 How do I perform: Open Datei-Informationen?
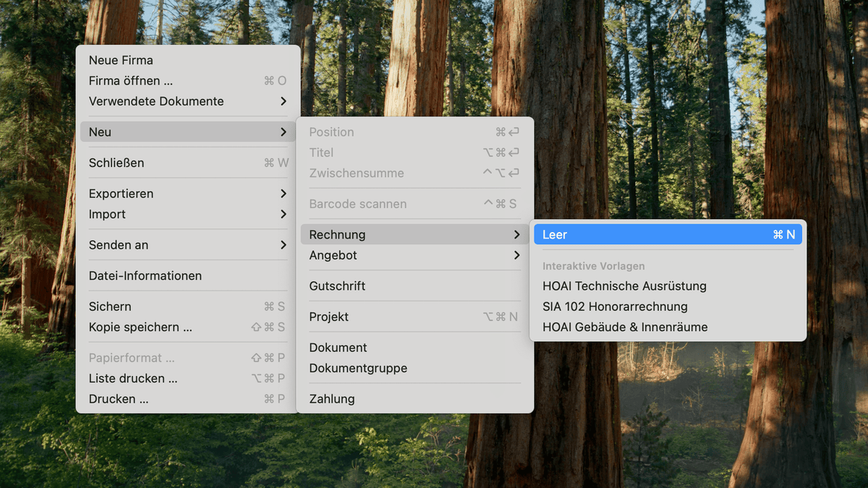pyautogui.click(x=188, y=275)
